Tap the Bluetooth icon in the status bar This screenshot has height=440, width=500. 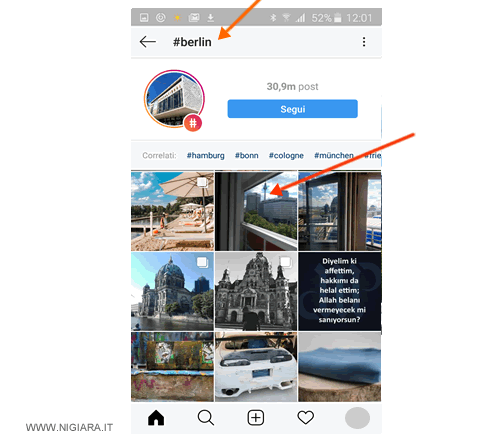pyautogui.click(x=273, y=17)
